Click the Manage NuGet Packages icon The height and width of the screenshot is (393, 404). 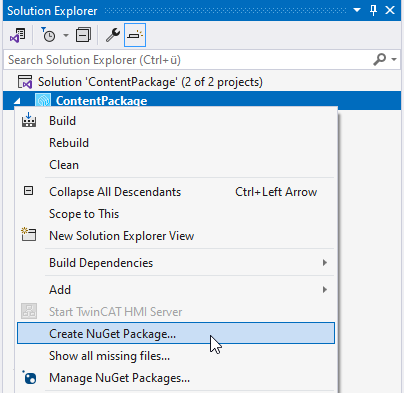pyautogui.click(x=29, y=378)
